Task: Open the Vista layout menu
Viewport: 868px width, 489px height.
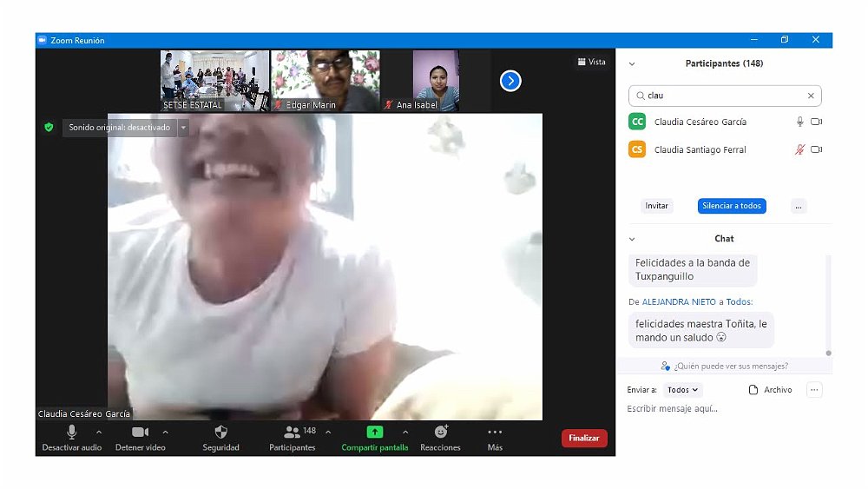Action: tap(591, 62)
